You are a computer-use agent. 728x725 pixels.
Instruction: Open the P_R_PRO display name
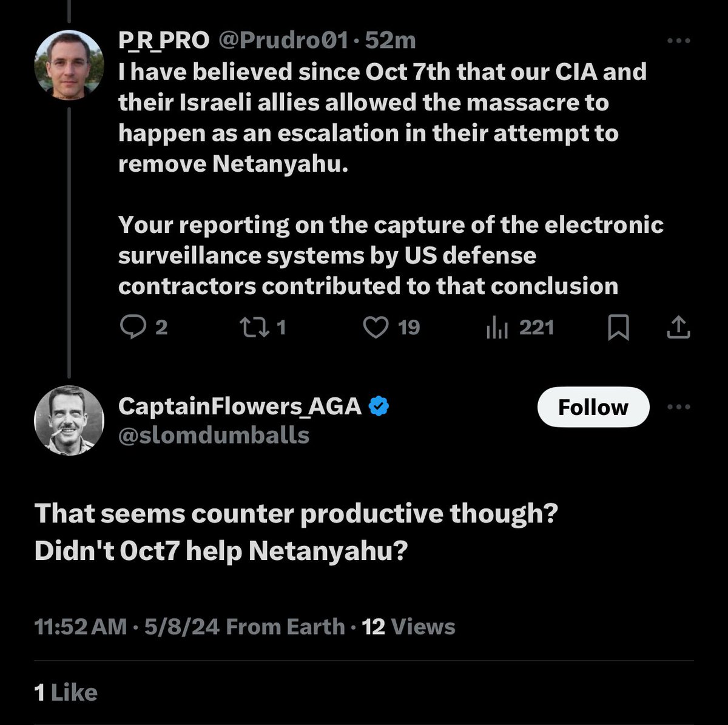(x=164, y=41)
